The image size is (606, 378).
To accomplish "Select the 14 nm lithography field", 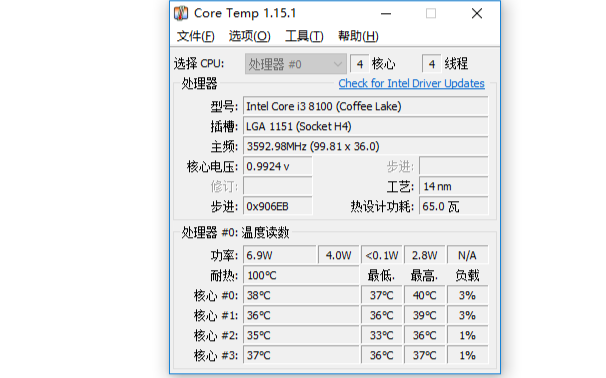I will (x=454, y=187).
